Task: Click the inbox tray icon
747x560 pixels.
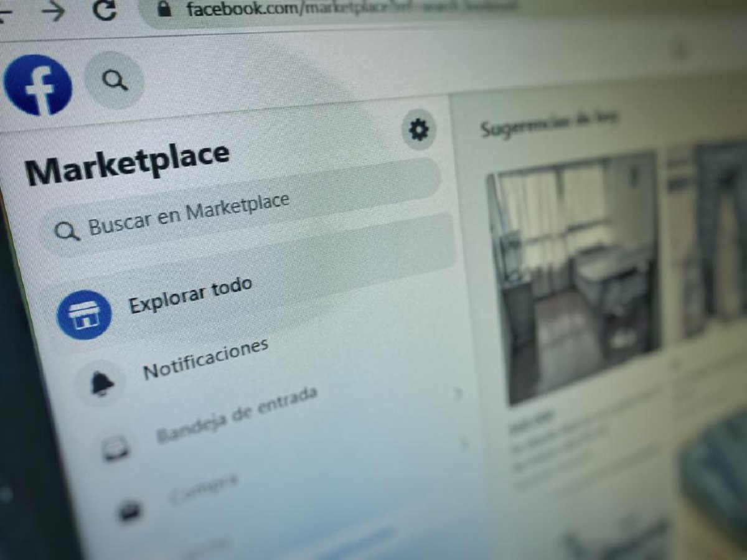Action: pyautogui.click(x=116, y=448)
